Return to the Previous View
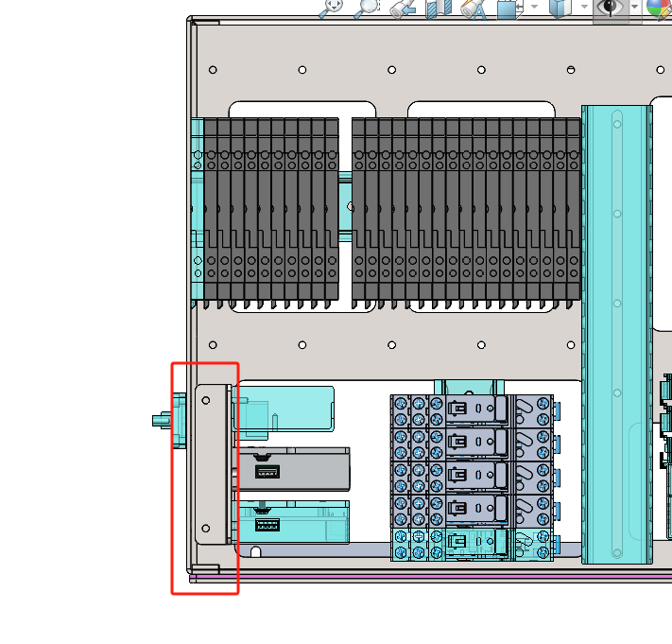This screenshot has width=672, height=644. pos(403,8)
